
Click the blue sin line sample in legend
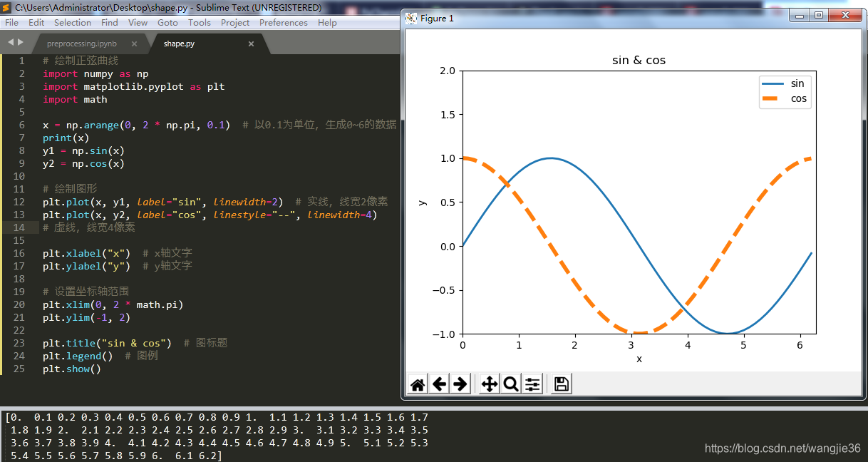[x=773, y=84]
